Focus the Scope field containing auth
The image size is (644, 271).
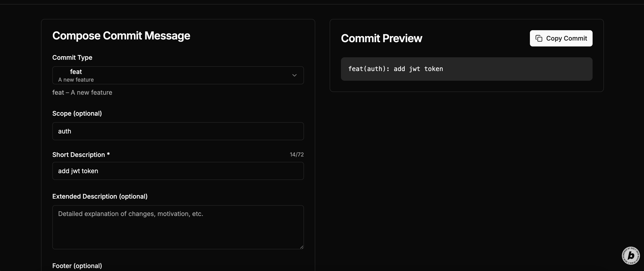178,131
